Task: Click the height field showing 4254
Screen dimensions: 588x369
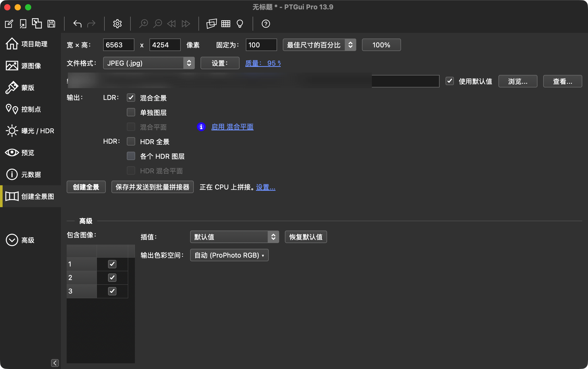Action: click(165, 45)
